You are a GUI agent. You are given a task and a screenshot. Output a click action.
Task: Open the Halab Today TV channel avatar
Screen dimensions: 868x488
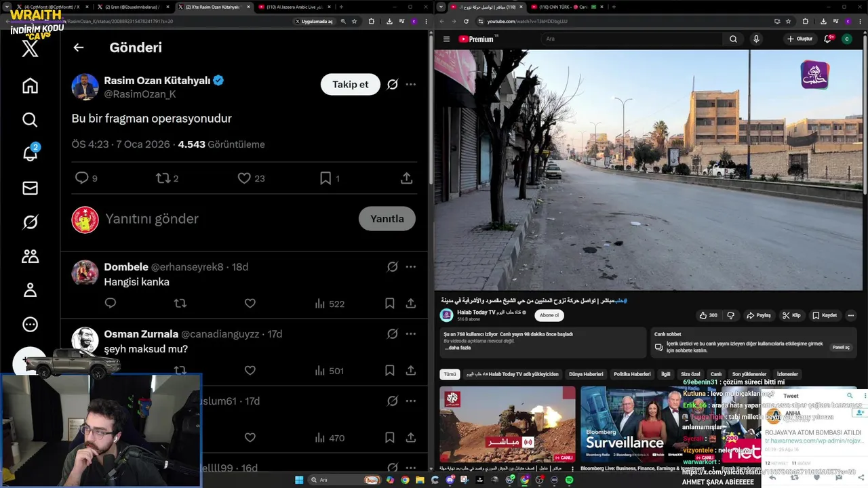446,315
